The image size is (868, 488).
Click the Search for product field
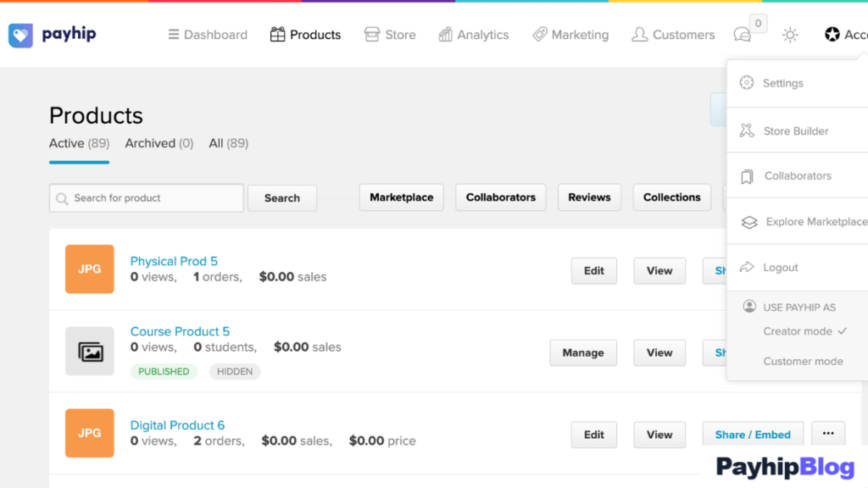[146, 198]
